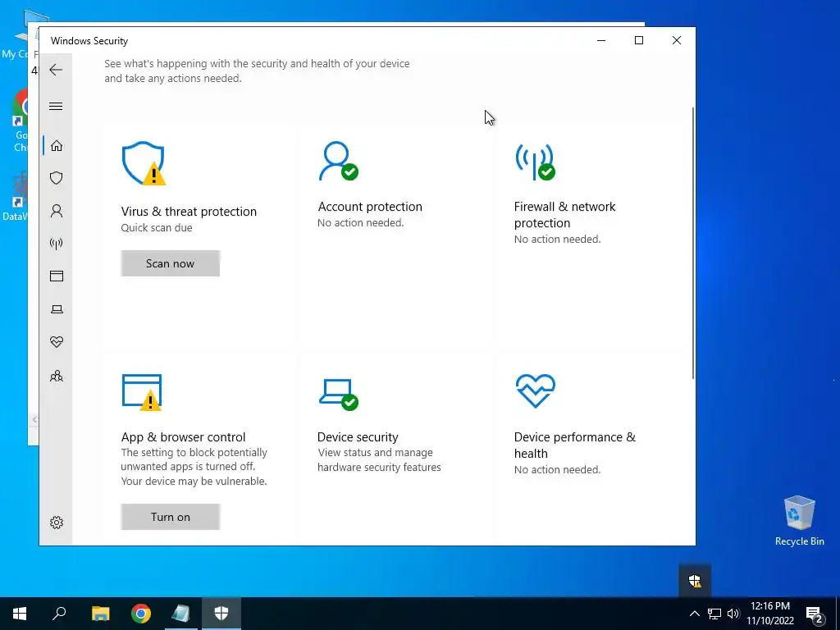Open the volume speaker tray icon

pos(733,614)
